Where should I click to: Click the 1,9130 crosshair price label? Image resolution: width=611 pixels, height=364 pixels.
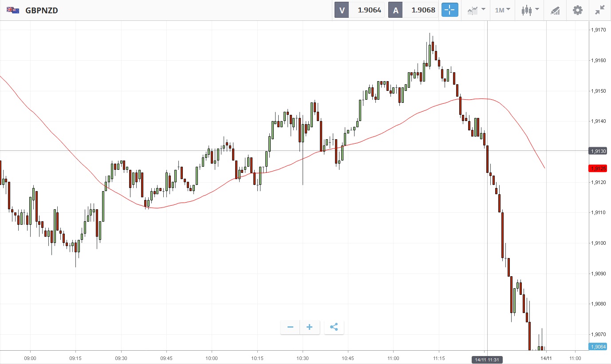coord(597,151)
